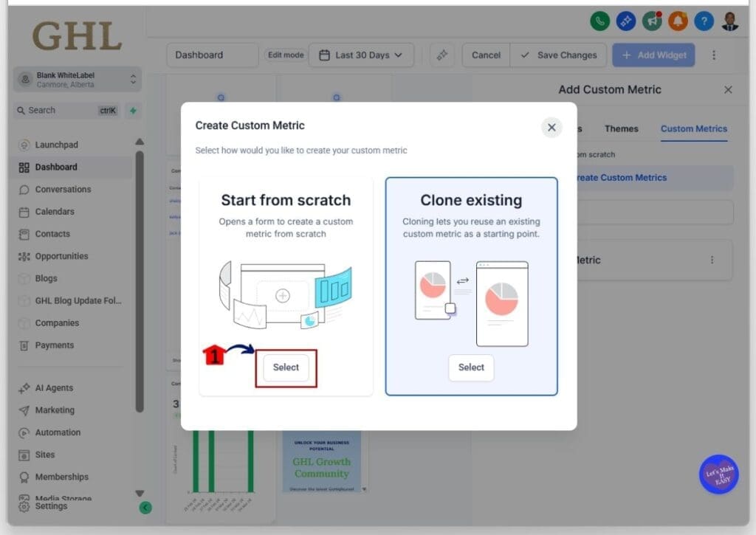Open the Last 30 Days date dropdown

pyautogui.click(x=361, y=55)
